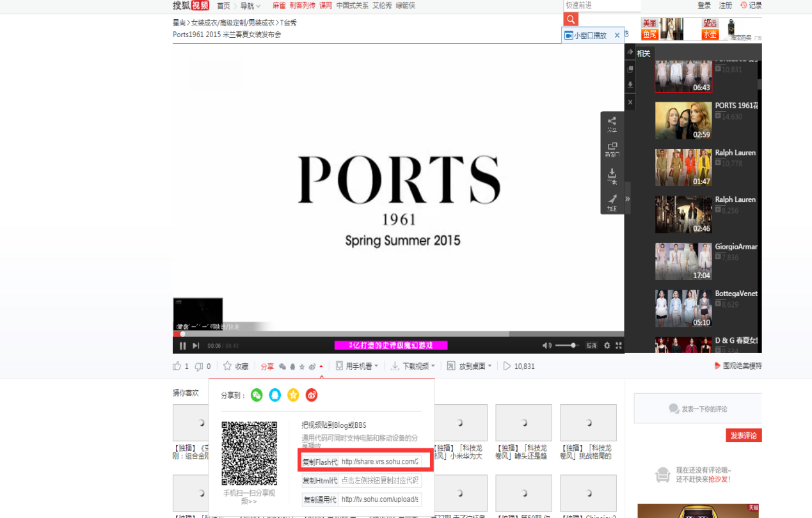This screenshot has width=812, height=518.
Task: Open the Ralph Lauren 01:47 video thumbnail
Action: 683,168
